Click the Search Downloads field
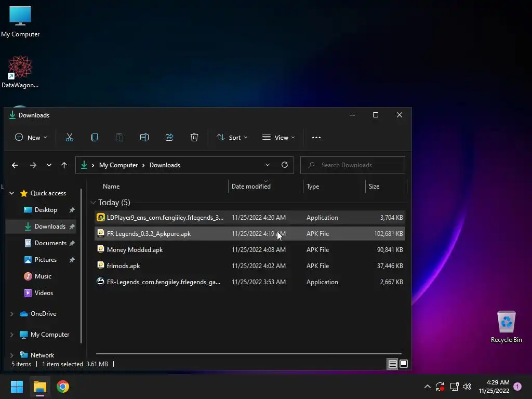This screenshot has height=399, width=532. (353, 165)
